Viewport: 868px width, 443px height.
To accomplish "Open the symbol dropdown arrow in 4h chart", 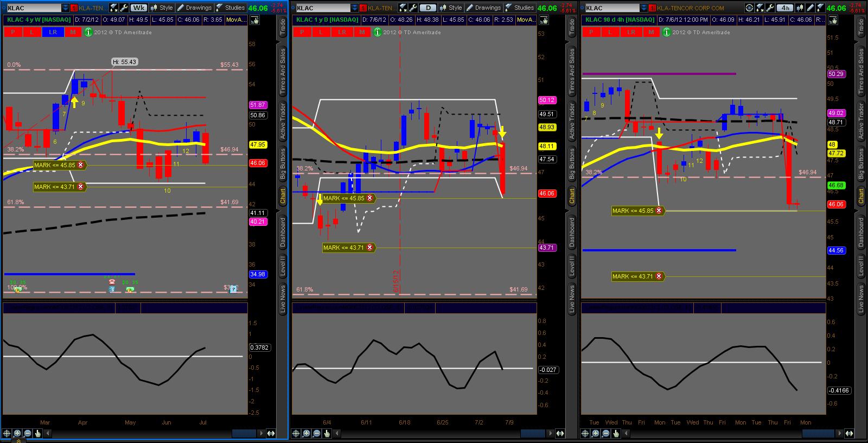I will 644,8.
